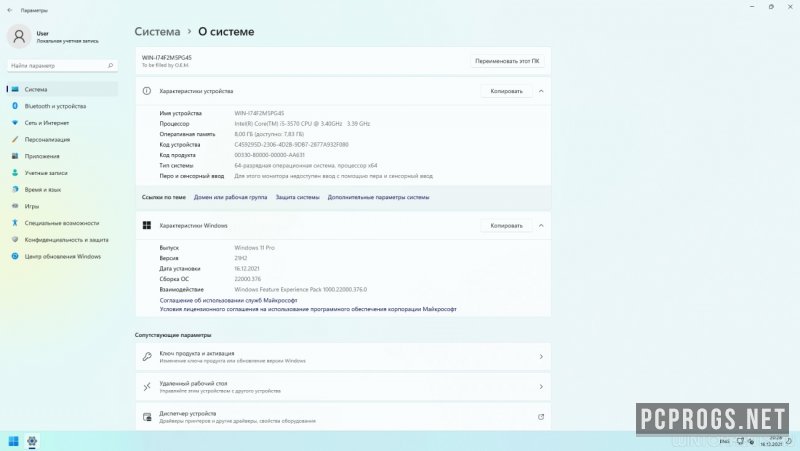Click the User account avatar icon
This screenshot has height=451, width=800.
pyautogui.click(x=19, y=36)
